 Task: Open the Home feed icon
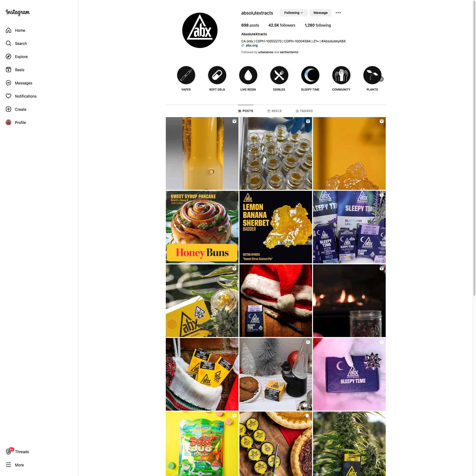(8, 30)
